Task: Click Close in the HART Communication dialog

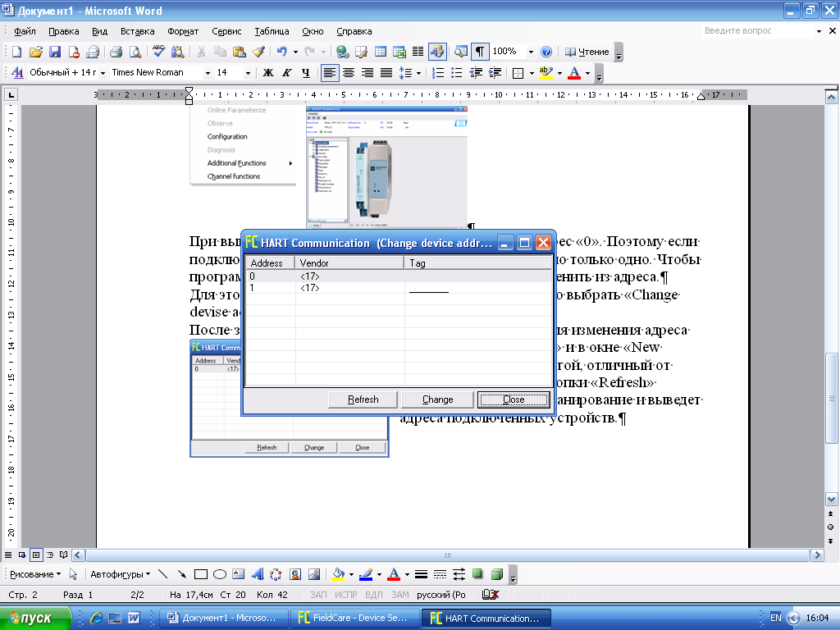Action: (514, 399)
